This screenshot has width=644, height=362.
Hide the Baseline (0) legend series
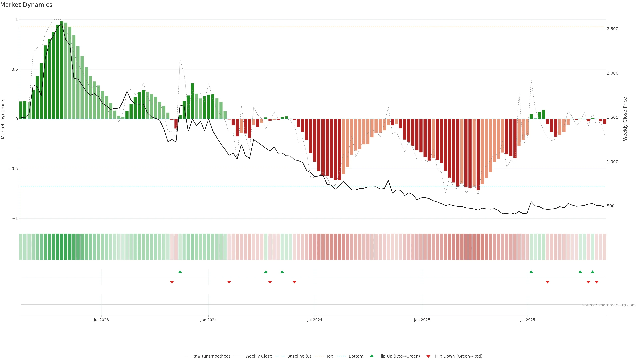(299, 356)
